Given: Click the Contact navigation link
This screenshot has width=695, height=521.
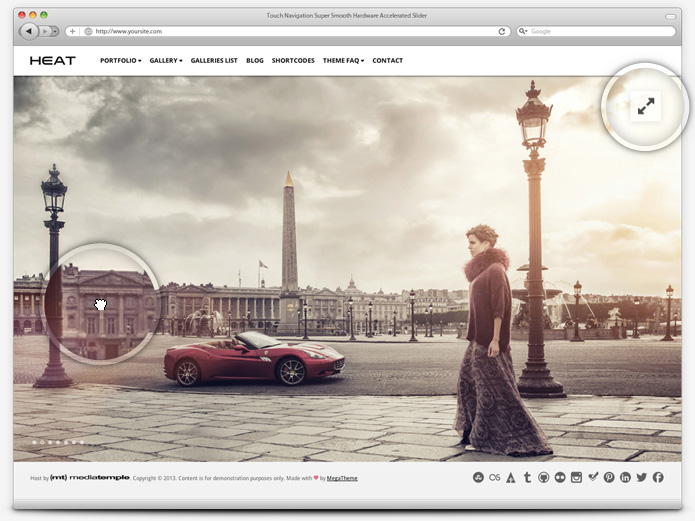Looking at the screenshot, I should [388, 61].
